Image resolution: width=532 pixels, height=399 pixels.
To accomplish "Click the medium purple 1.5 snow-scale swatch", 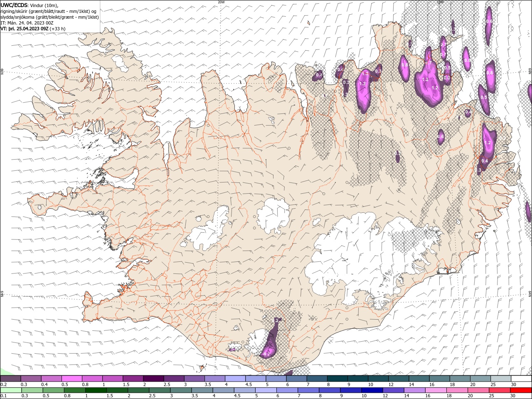I will (x=133, y=378).
